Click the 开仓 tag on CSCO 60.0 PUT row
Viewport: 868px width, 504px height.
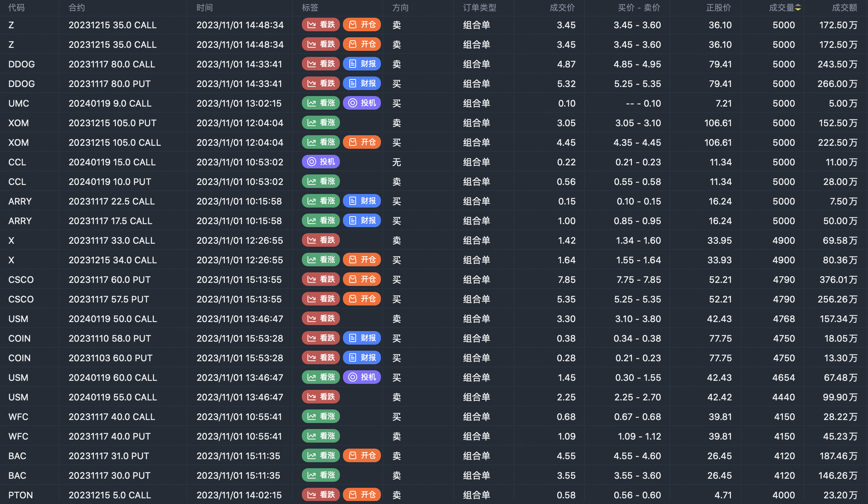362,279
